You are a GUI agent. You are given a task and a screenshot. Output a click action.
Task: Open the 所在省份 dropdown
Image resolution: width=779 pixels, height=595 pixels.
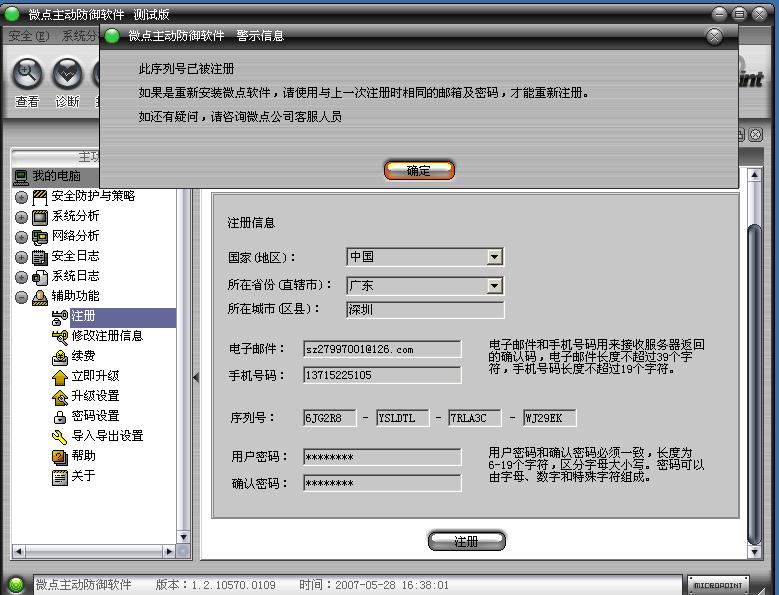tap(494, 286)
